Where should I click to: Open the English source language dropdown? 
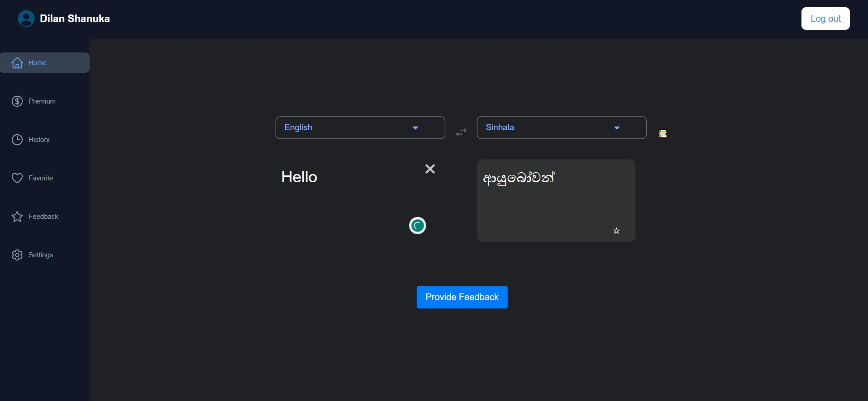coord(360,127)
